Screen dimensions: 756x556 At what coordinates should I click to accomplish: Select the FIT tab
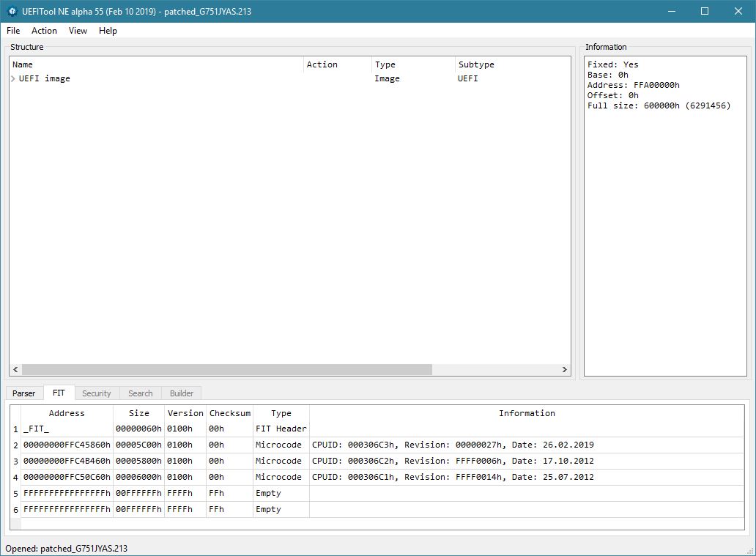(x=59, y=393)
